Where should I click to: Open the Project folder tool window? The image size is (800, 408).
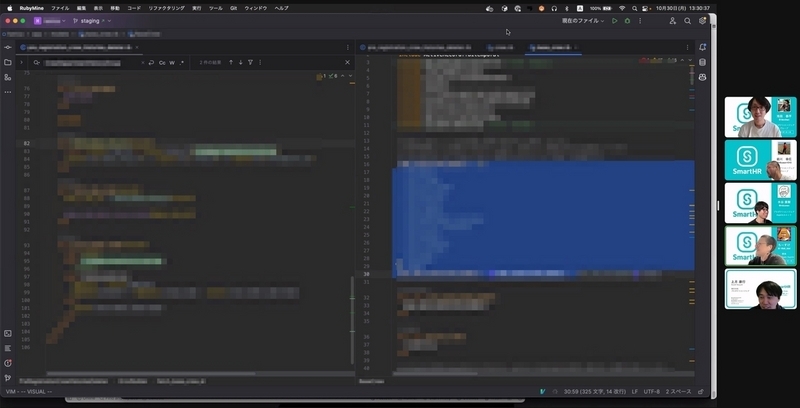point(7,62)
